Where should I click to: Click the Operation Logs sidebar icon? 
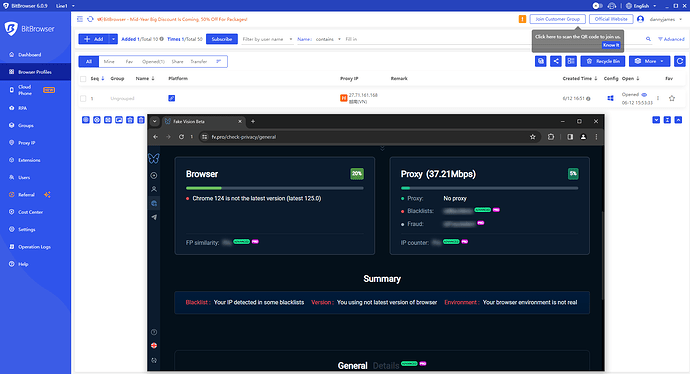11,247
